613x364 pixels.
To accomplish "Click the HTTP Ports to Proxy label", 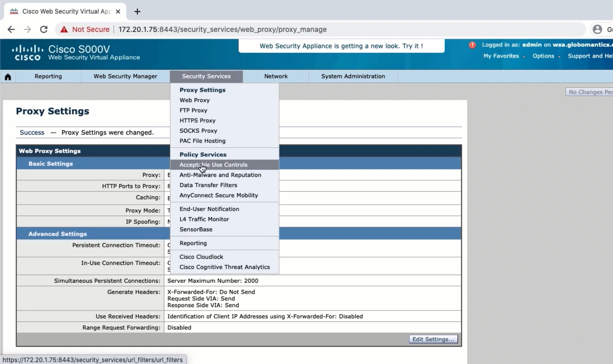I will pyautogui.click(x=131, y=186).
